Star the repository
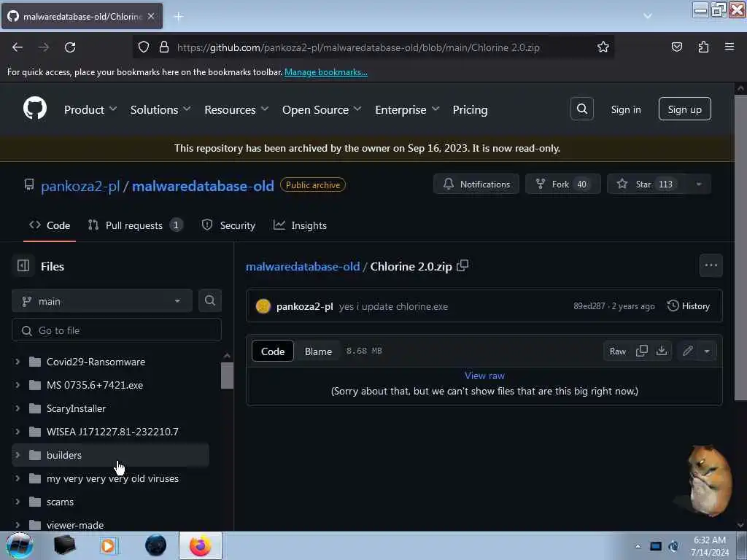Image resolution: width=747 pixels, height=560 pixels. point(646,184)
